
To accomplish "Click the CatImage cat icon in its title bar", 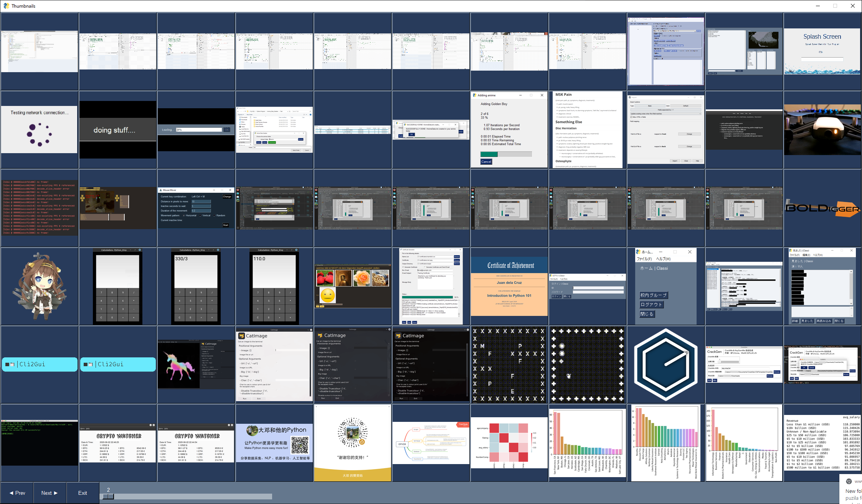I will 242,335.
